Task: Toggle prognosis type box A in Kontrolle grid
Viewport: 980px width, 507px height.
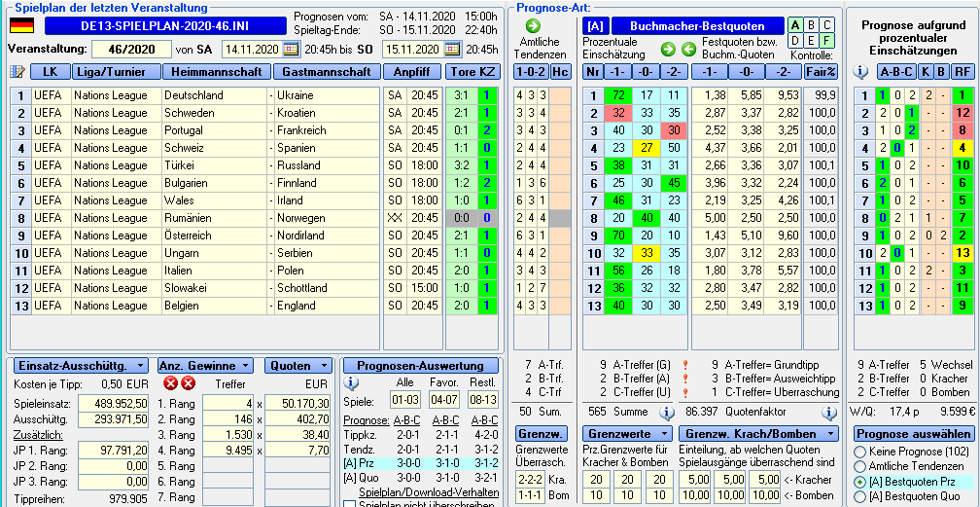Action: 795,25
